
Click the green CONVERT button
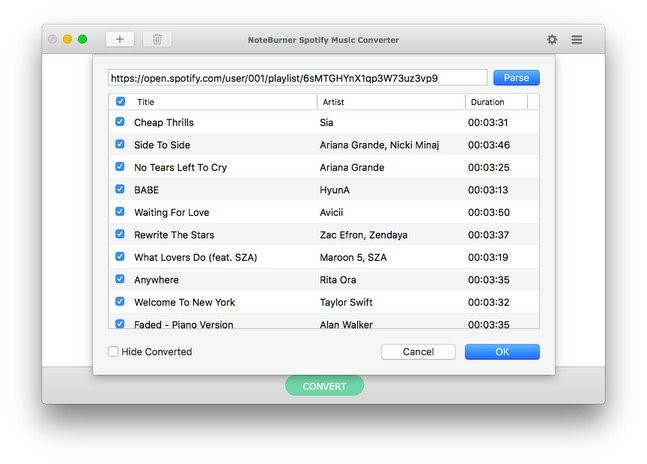324,386
